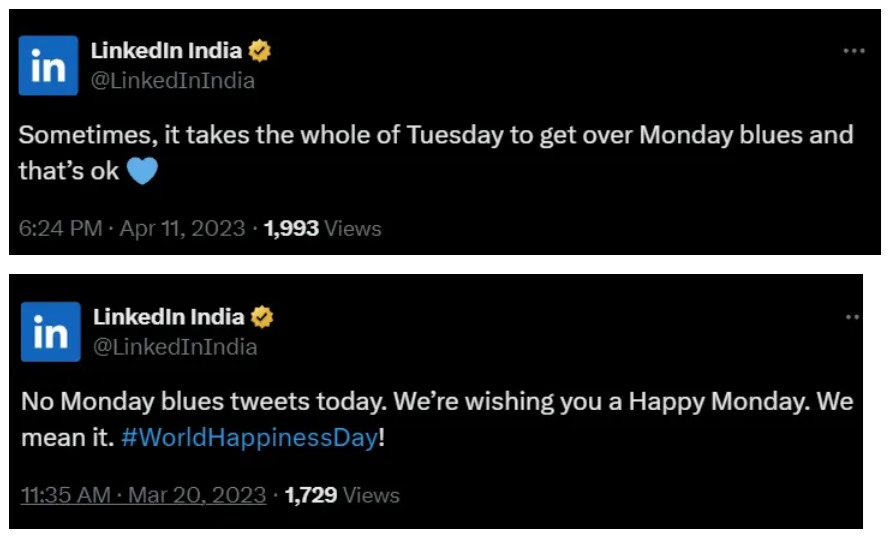View the 1,729 Views count

pyautogui.click(x=342, y=495)
